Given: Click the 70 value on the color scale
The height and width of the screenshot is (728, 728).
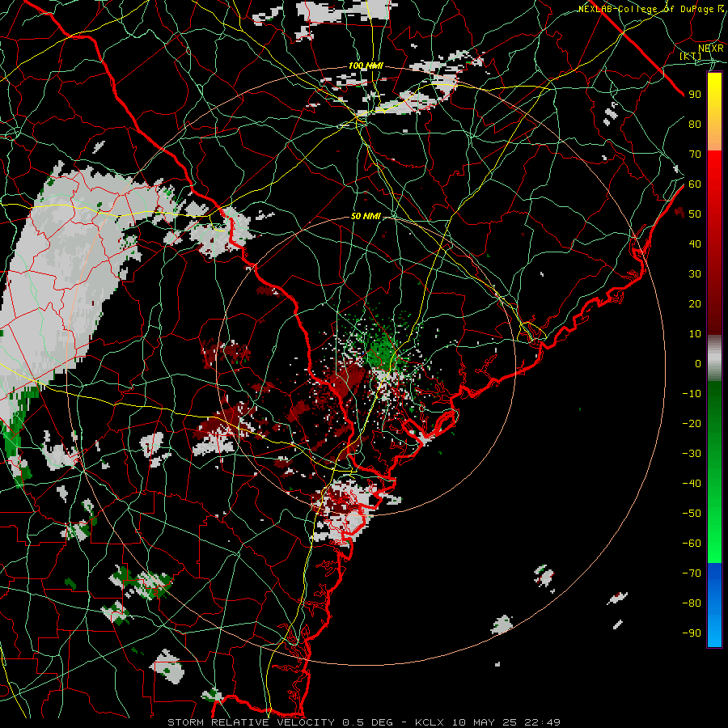Looking at the screenshot, I should (x=695, y=154).
